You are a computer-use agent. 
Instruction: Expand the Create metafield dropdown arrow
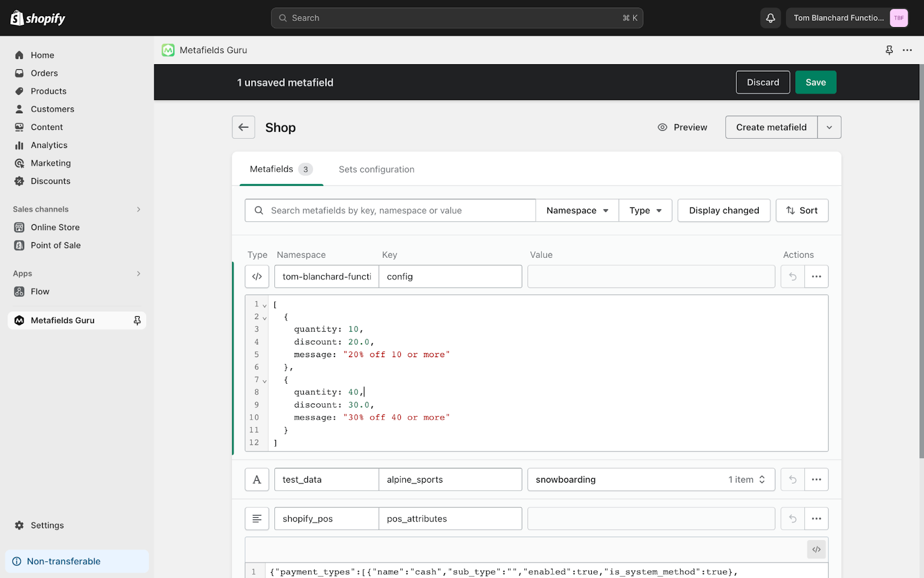pos(829,127)
